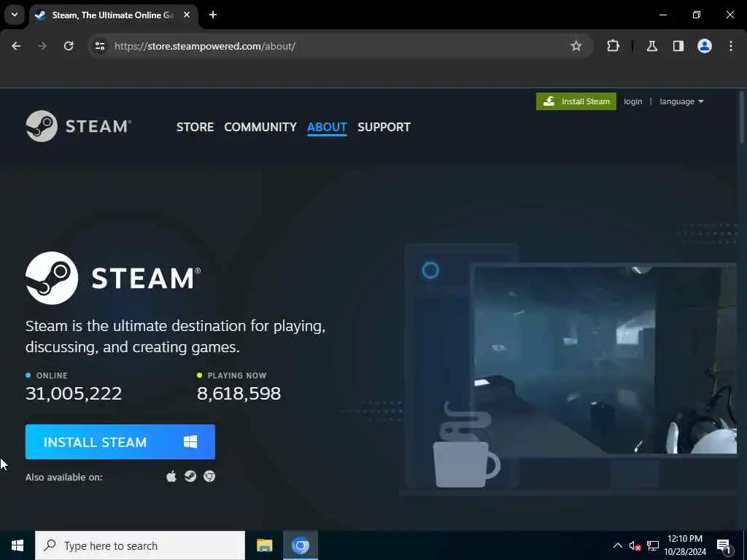The height and width of the screenshot is (560, 747).
Task: Open Chrome three-dot menu
Action: click(x=731, y=46)
